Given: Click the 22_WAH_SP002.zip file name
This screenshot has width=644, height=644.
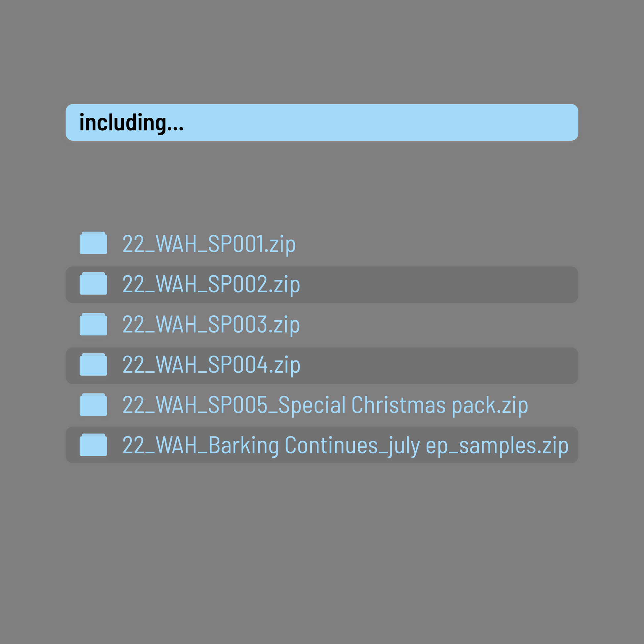Looking at the screenshot, I should [x=211, y=285].
